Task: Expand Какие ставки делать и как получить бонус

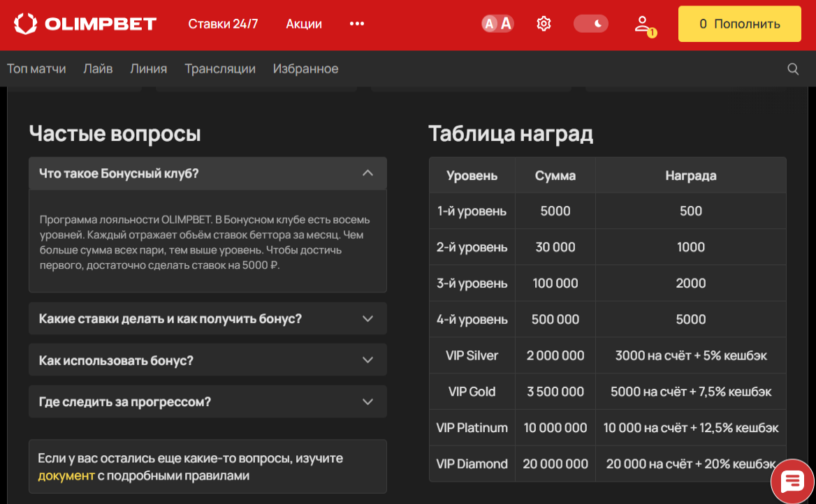Action: (207, 318)
